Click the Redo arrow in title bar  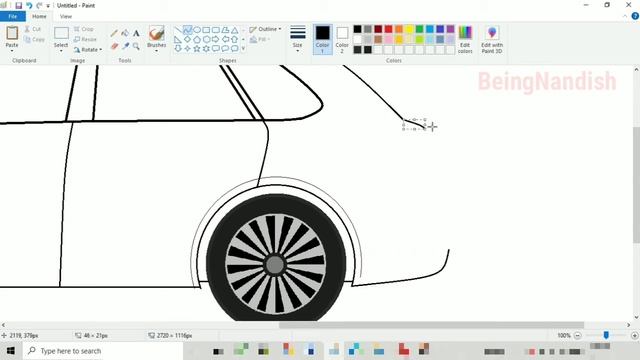click(39, 6)
